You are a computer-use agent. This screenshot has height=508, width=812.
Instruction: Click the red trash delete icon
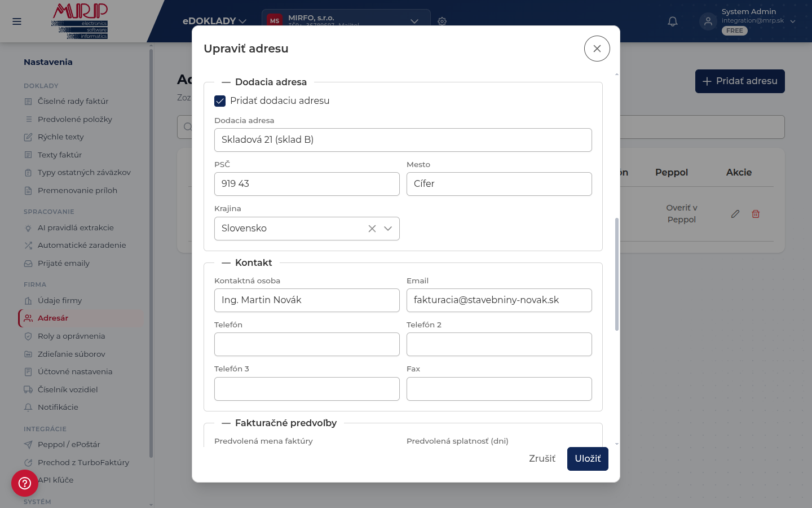tap(756, 214)
